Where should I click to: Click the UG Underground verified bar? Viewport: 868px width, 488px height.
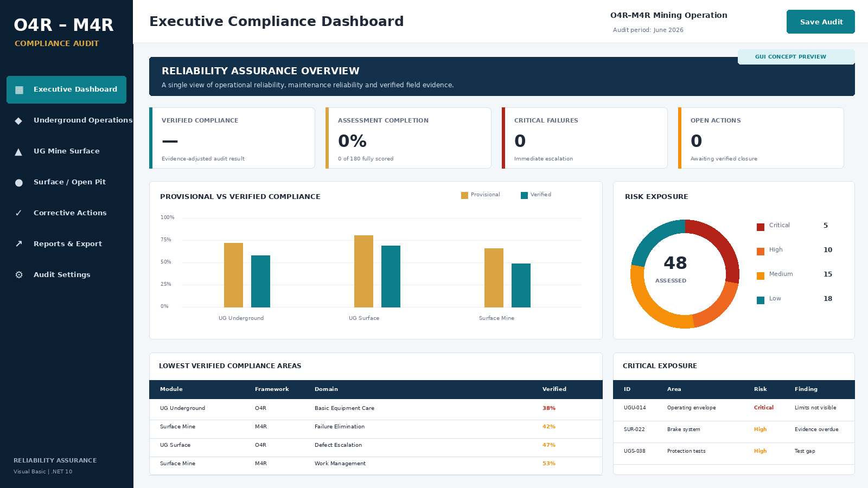[260, 281]
